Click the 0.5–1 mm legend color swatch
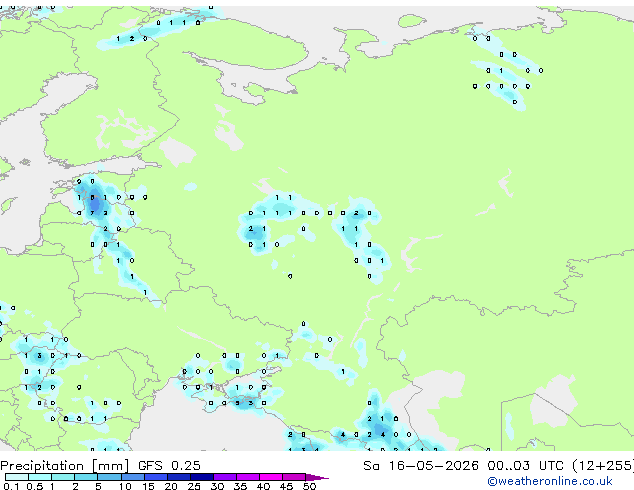Image resolution: width=634 pixels, height=490 pixels. 40,477
